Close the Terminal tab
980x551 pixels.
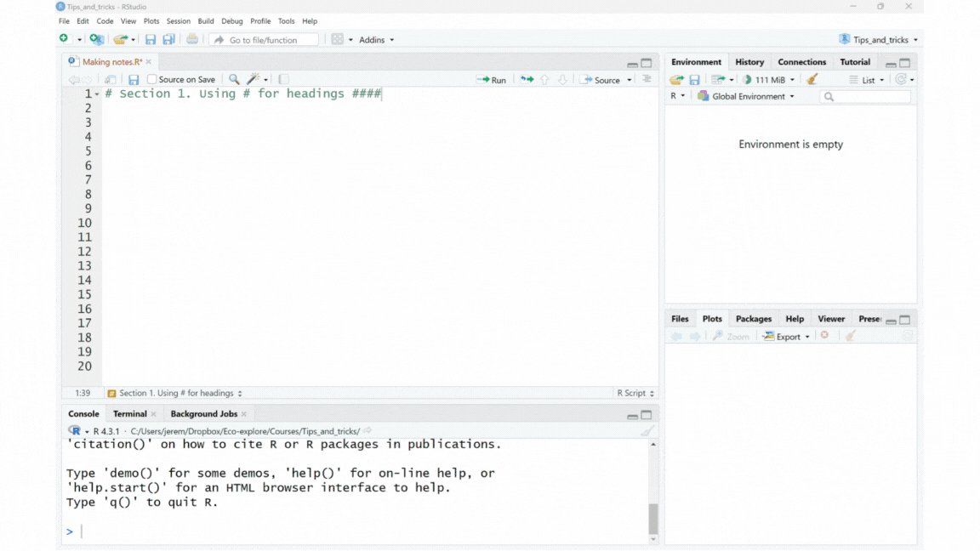[153, 414]
